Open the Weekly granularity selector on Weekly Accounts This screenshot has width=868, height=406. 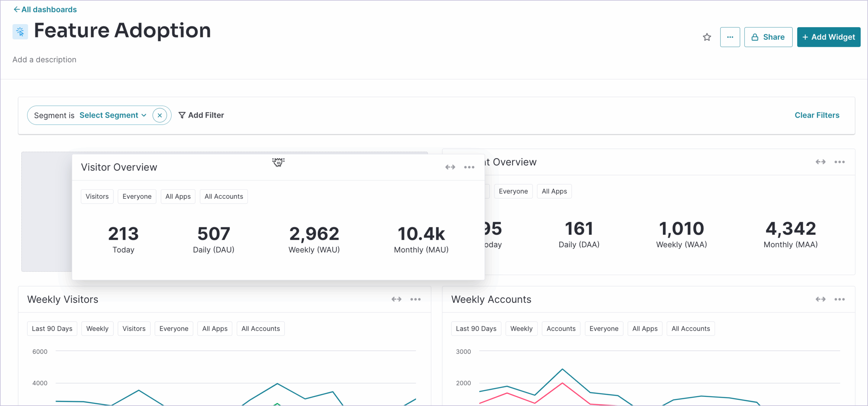(521, 328)
